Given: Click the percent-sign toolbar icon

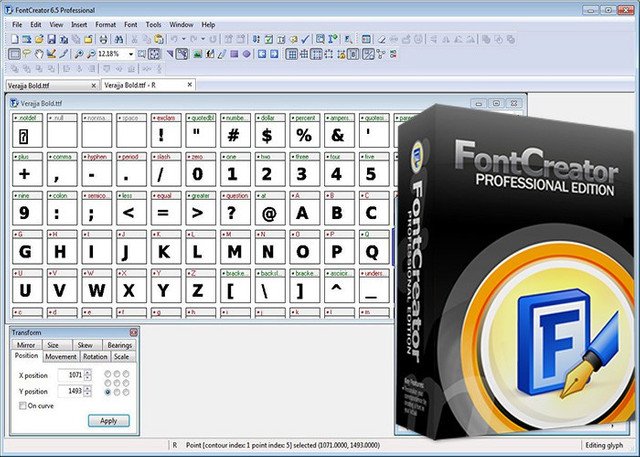Looking at the screenshot, I should 368,54.
